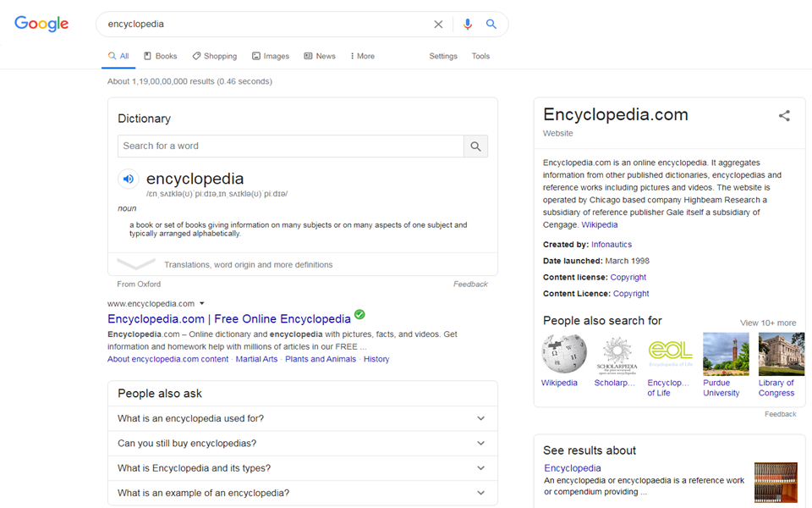The height and width of the screenshot is (508, 812).
Task: Open the Plants and Animals sitelink
Action: [x=321, y=359]
